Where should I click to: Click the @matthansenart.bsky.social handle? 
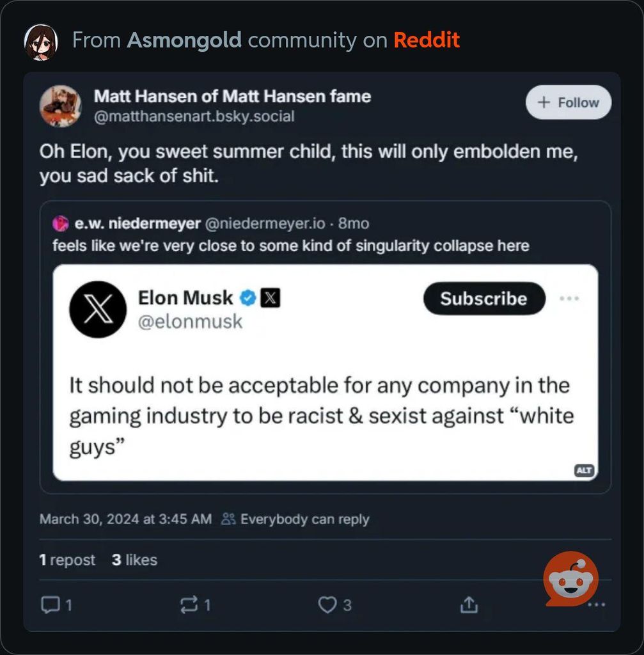tap(194, 116)
